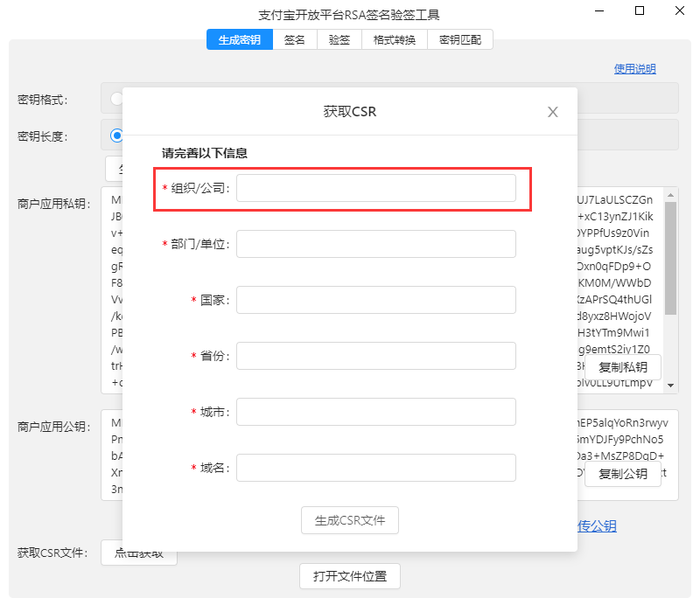Click into the 国家 input field
Viewport: 700px width, 612px height.
coord(375,300)
